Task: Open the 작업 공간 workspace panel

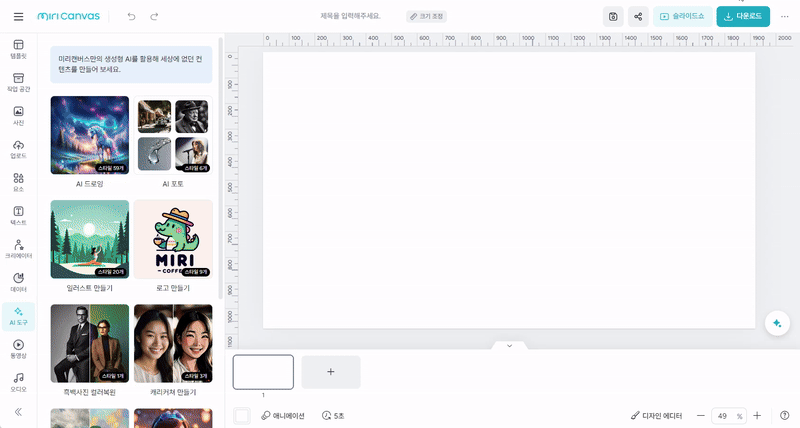Action: coord(18,83)
